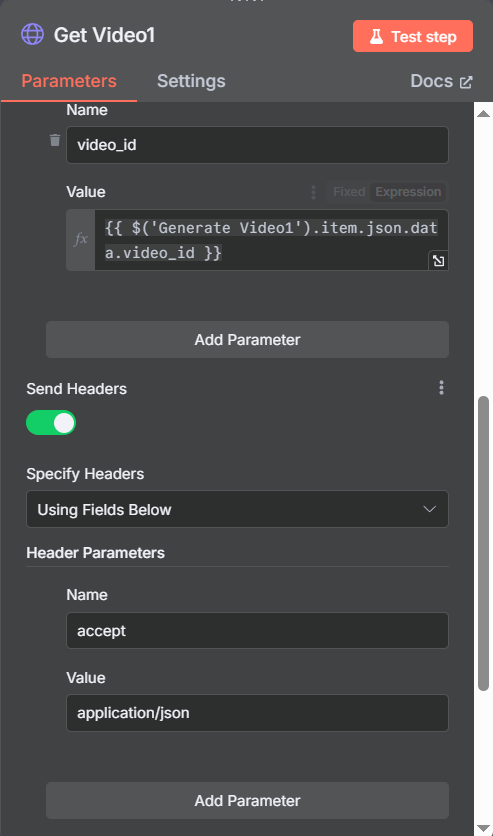Click the Send Headers label
Image resolution: width=493 pixels, height=836 pixels.
pyautogui.click(x=77, y=389)
